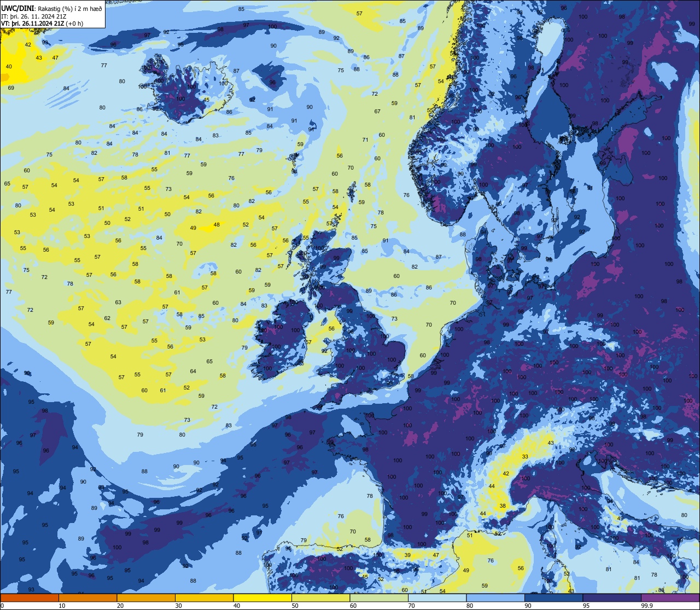Click the humidity value 48 in the Atlantic
The image size is (700, 610).
coord(217,224)
